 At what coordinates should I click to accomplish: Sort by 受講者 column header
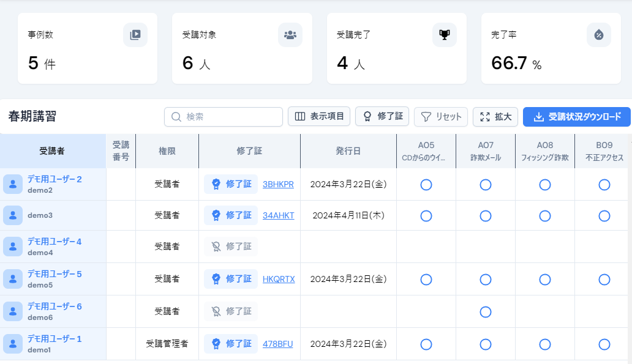point(53,151)
